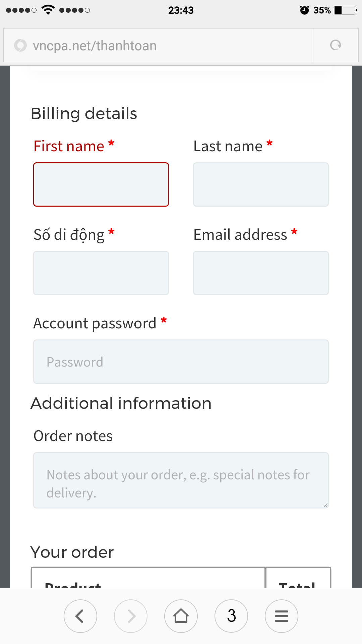Focus the First name input field
This screenshot has height=644, width=362.
click(x=101, y=184)
